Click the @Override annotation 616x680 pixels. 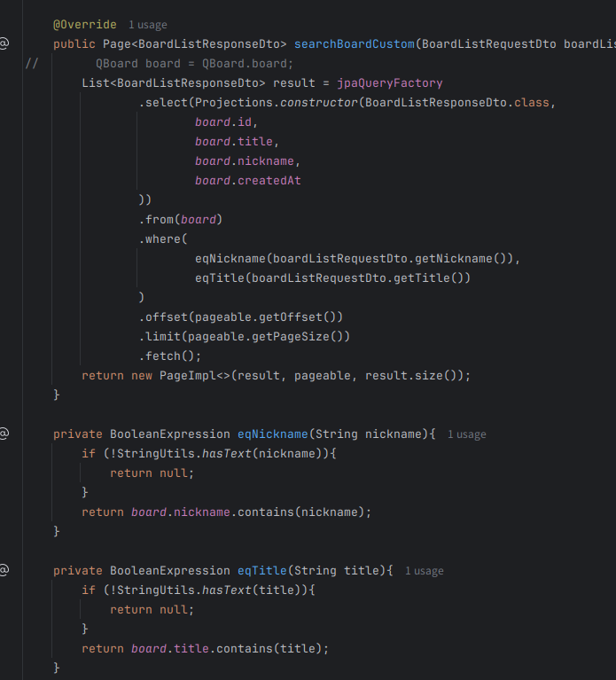84,25
